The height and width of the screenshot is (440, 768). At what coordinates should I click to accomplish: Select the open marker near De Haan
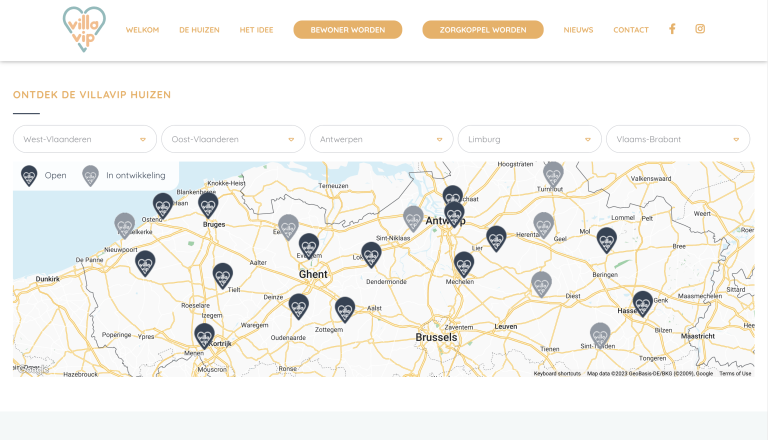[x=163, y=206]
